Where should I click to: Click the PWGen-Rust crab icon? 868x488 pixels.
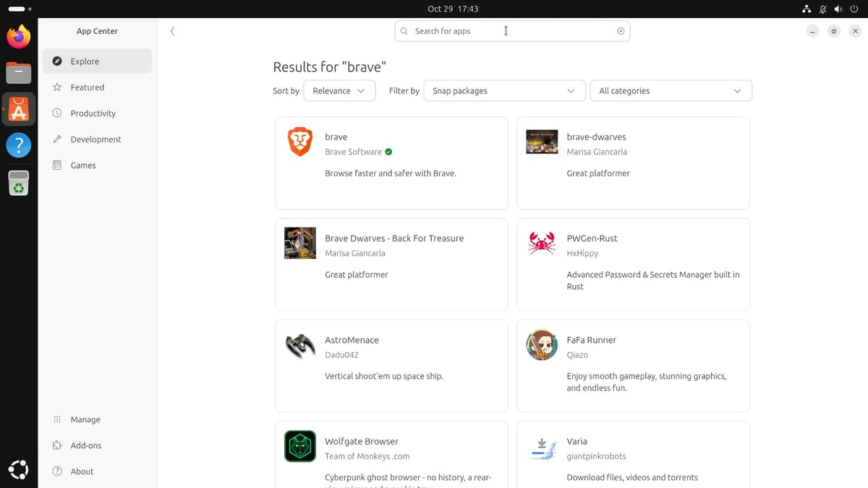click(542, 243)
